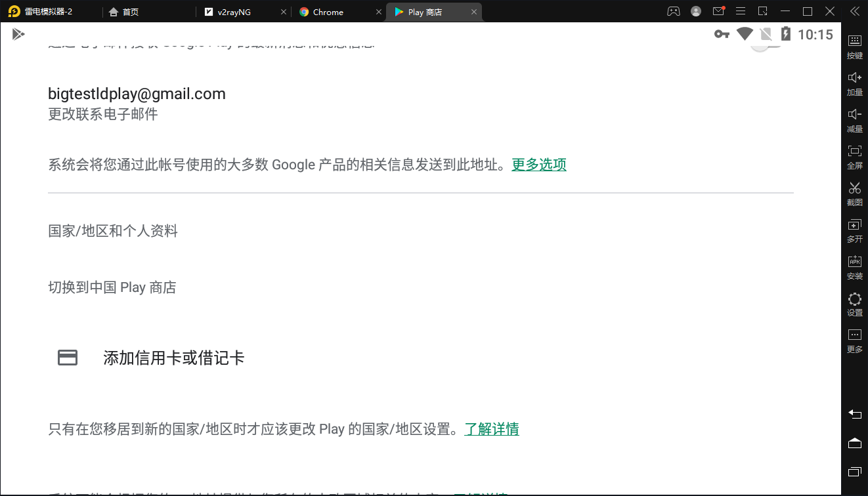Image resolution: width=868 pixels, height=496 pixels.
Task: Open emulator settings (设置) gear
Action: (854, 302)
